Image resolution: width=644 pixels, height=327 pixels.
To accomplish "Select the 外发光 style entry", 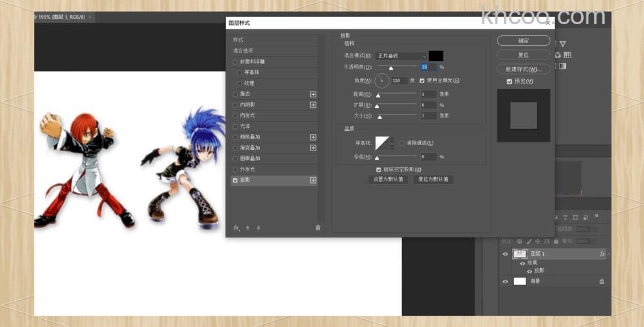I will coord(247,169).
